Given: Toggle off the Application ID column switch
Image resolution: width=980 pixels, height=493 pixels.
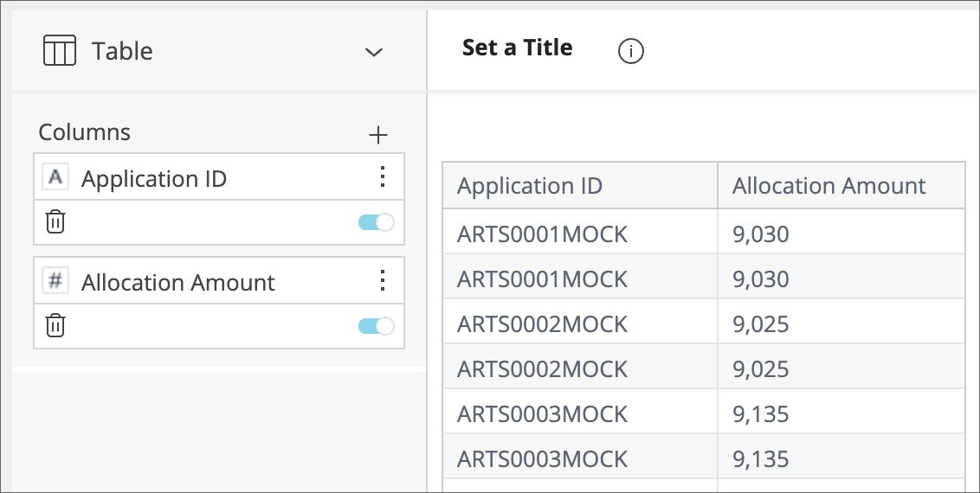Looking at the screenshot, I should 376,222.
